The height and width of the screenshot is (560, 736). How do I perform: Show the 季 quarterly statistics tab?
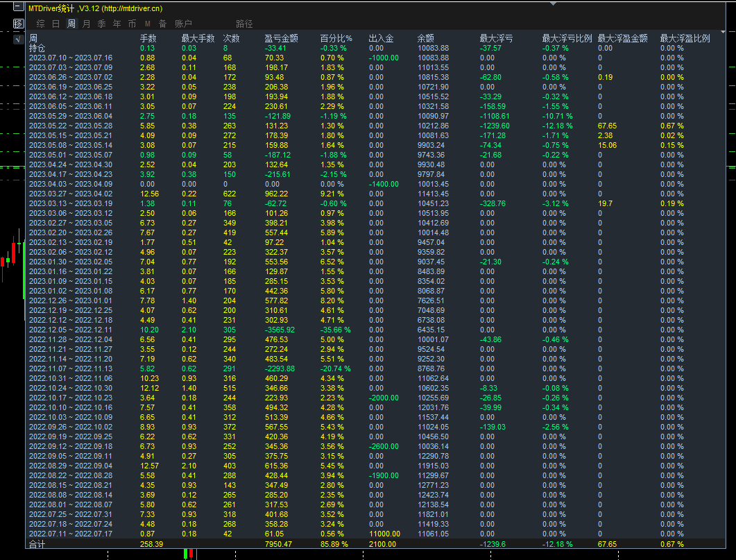pos(101,24)
